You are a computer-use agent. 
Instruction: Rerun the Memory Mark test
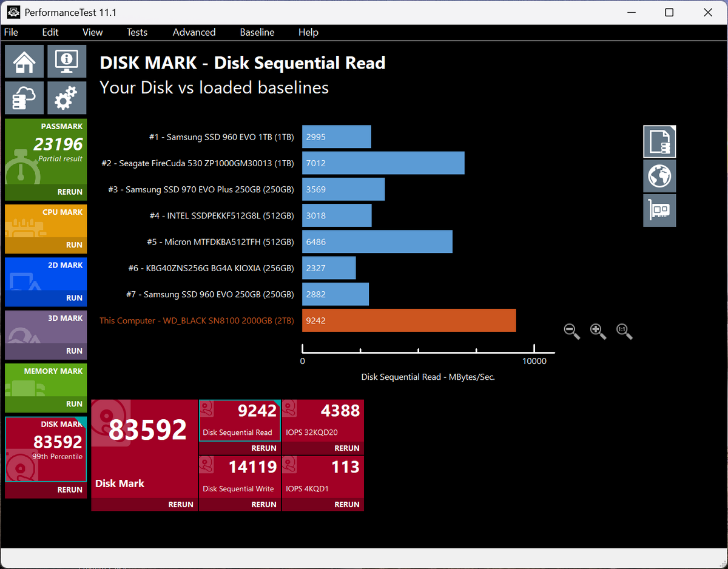tap(74, 404)
